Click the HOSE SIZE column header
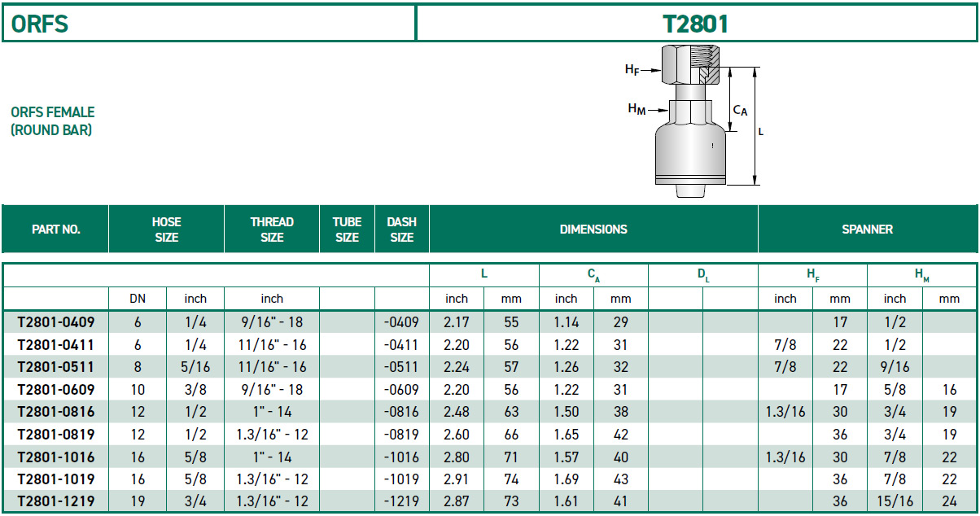 [166, 230]
